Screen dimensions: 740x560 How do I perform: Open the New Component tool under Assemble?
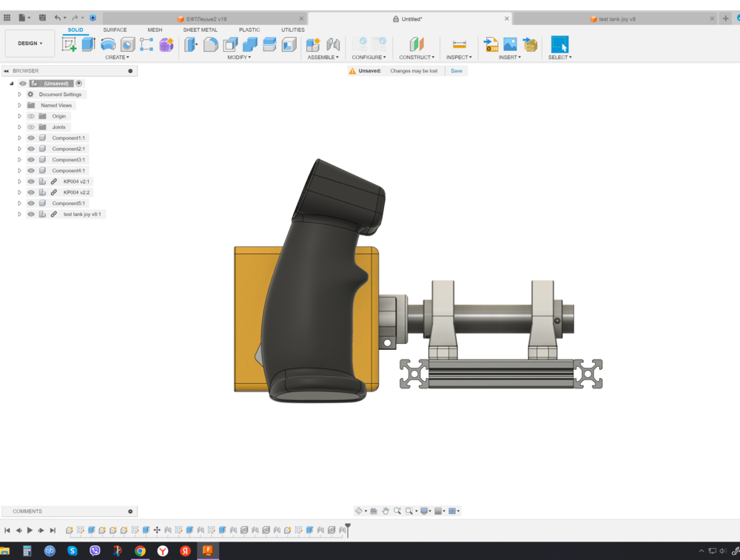312,43
